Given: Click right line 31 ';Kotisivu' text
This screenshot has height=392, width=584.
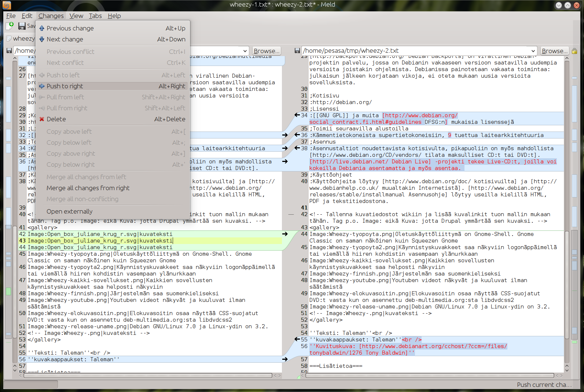Looking at the screenshot, I should pyautogui.click(x=324, y=95).
